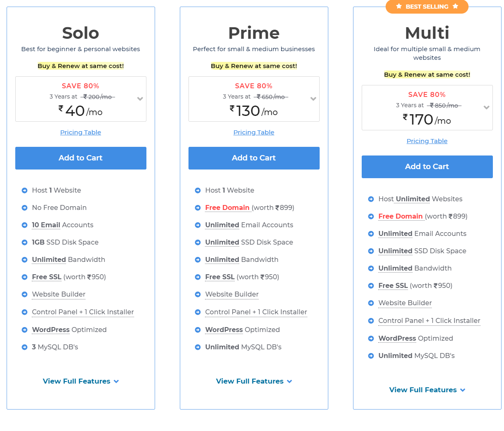Screen dimensions: 504x431
Task: Open the Multi plan pricing term dropdown
Action: [x=487, y=108]
